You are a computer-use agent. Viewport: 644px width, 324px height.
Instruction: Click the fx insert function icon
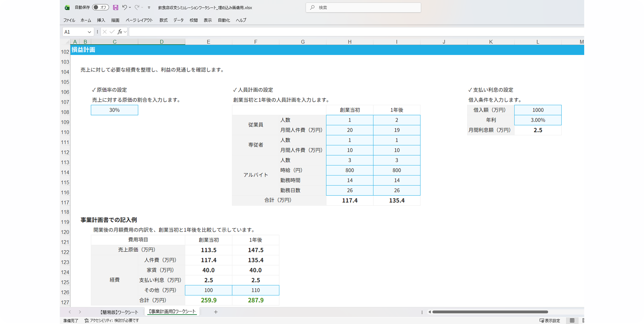click(x=120, y=32)
